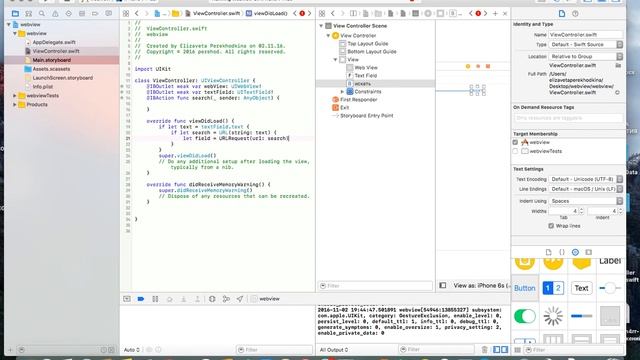
Task: Toggle console pane button
Action: [504, 349]
